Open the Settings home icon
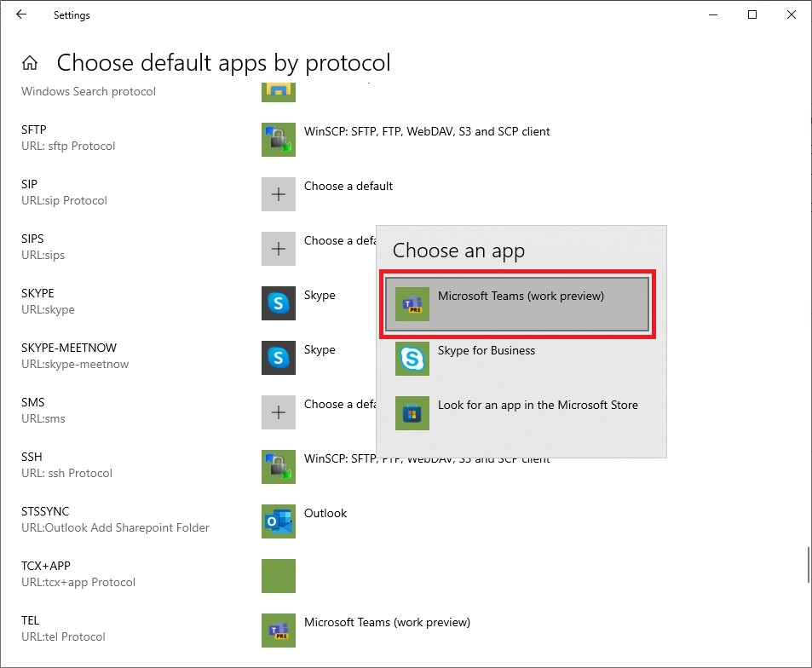The height and width of the screenshot is (668, 812). 30,63
